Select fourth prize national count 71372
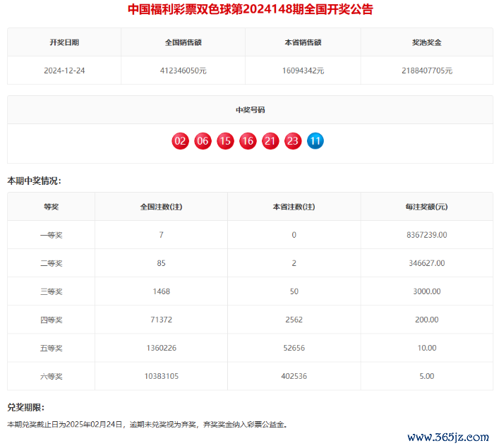The image size is (494, 448). (161, 320)
